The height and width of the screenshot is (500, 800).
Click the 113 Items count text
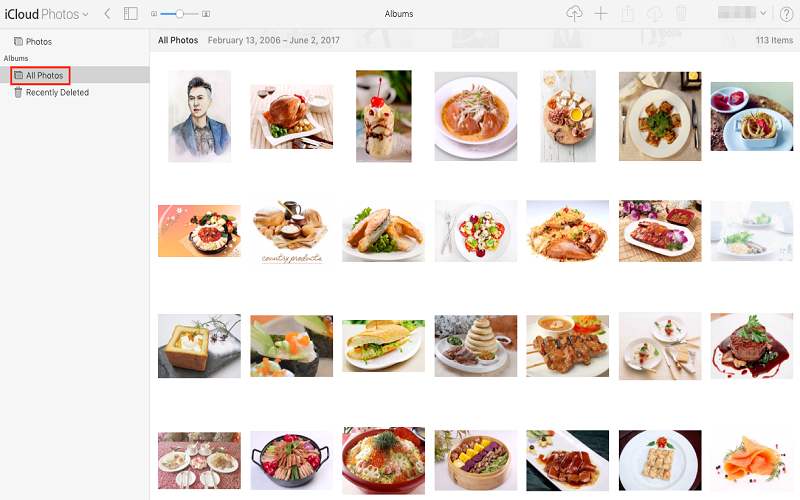(774, 40)
